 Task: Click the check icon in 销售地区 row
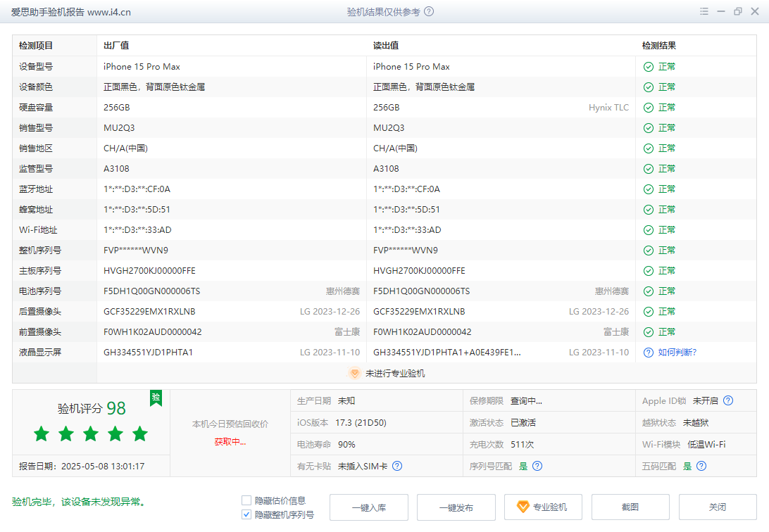point(649,148)
